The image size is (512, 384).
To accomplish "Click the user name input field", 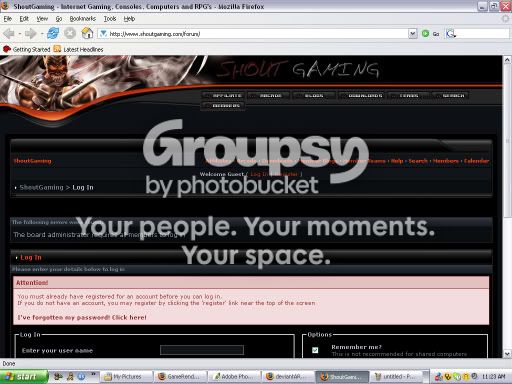I will 202,350.
